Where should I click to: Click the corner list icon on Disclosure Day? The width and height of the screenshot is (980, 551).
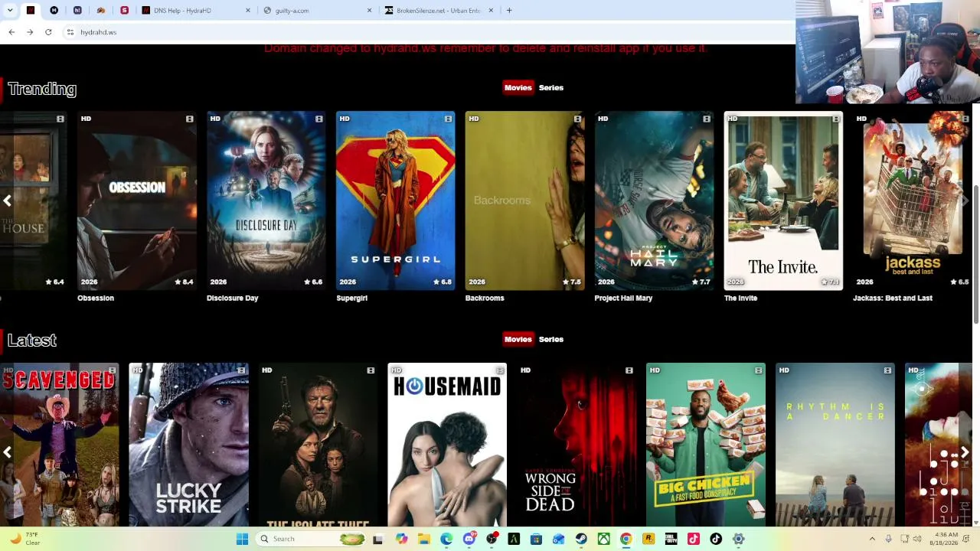click(318, 119)
